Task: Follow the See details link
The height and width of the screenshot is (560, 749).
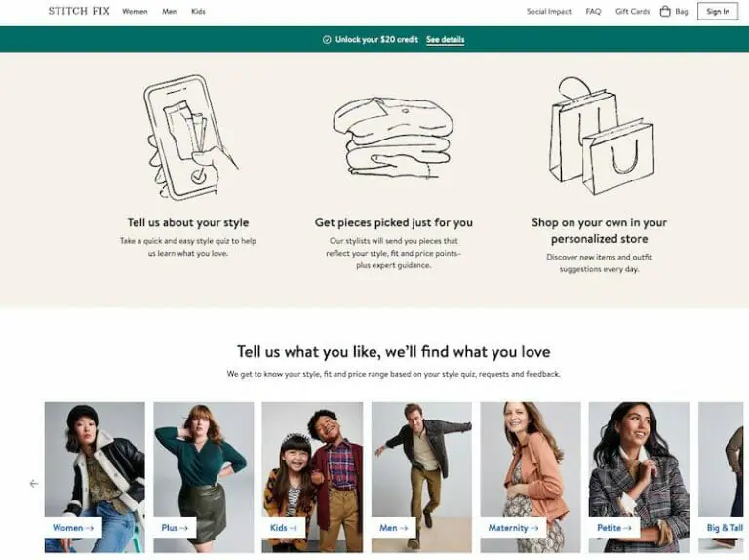Action: [445, 40]
